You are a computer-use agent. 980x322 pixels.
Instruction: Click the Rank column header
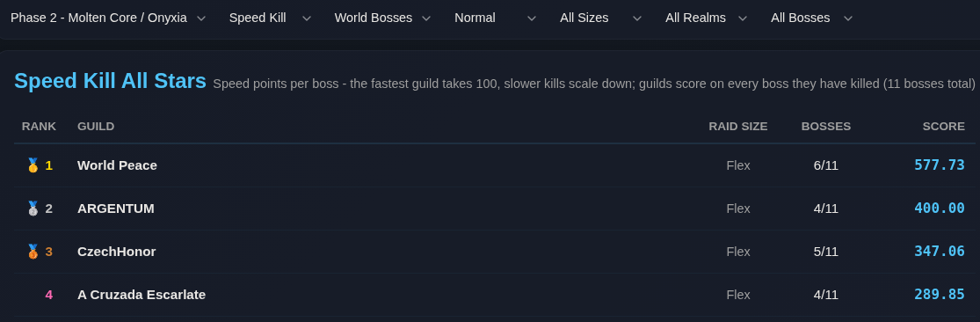pyautogui.click(x=39, y=127)
